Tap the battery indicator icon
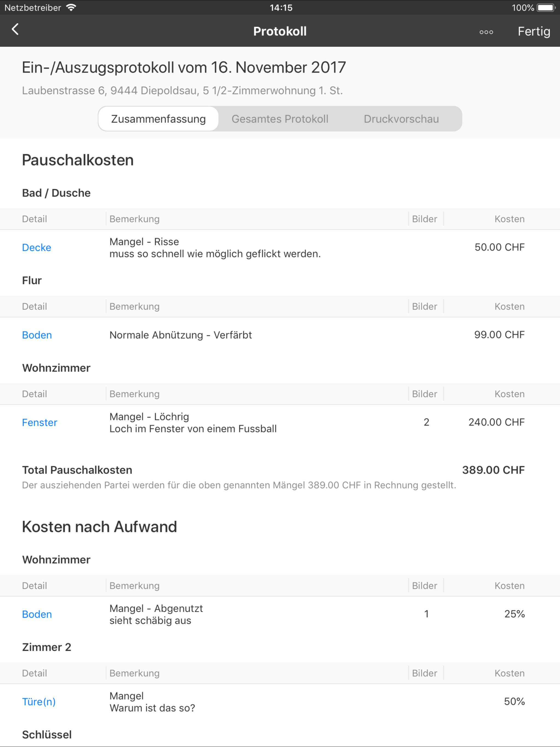Viewport: 560px width, 747px height. point(546,7)
